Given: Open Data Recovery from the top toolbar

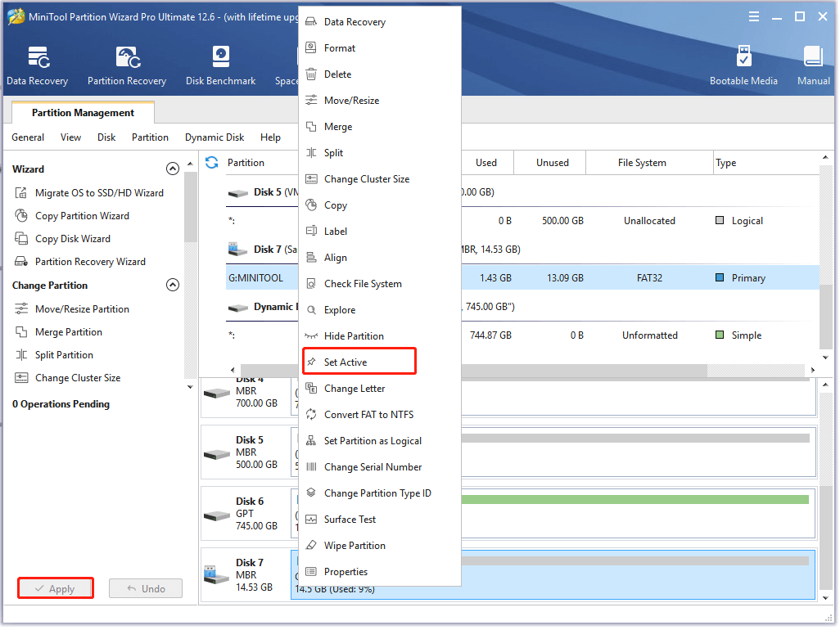Looking at the screenshot, I should [37, 65].
